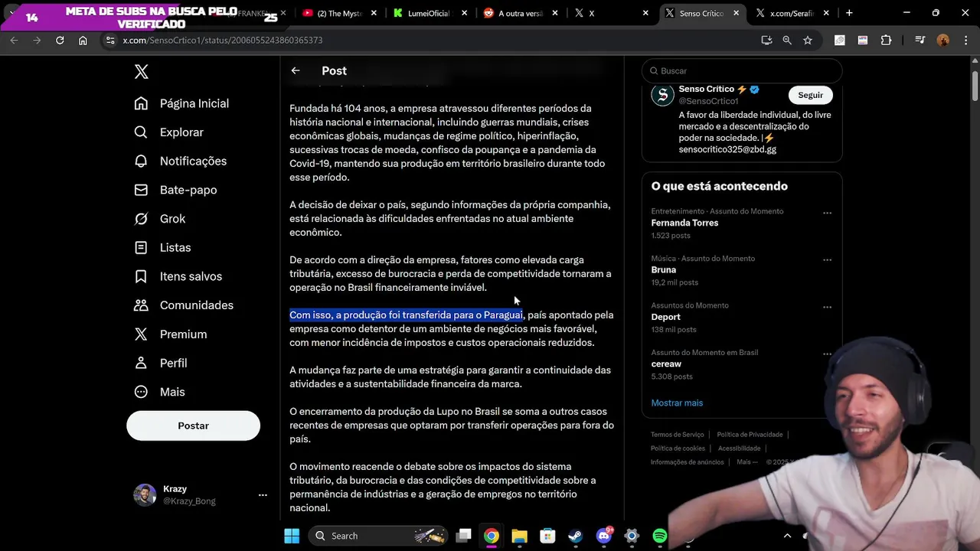The image size is (980, 551).
Task: Open Chrome three-dot menu
Action: [965, 40]
